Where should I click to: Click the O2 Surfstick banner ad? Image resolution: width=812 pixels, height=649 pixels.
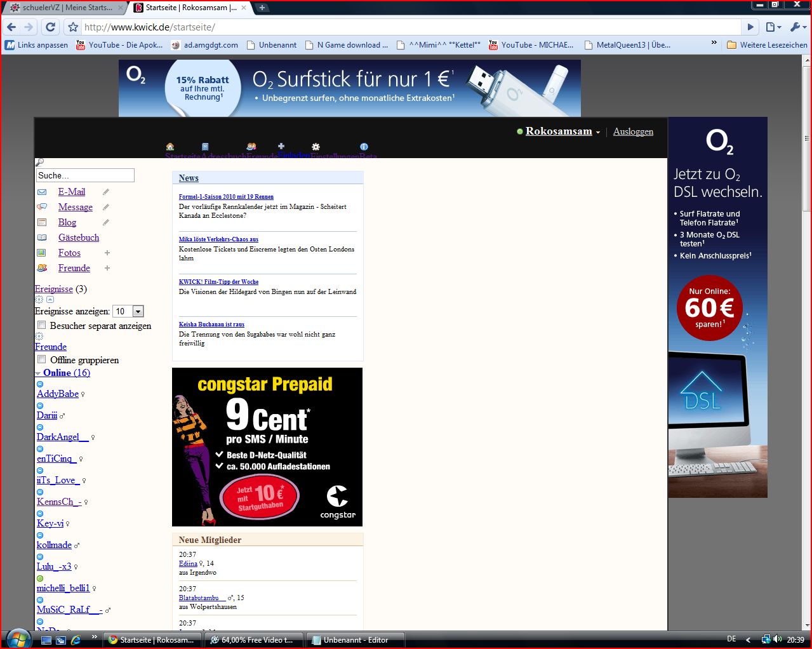[x=350, y=88]
